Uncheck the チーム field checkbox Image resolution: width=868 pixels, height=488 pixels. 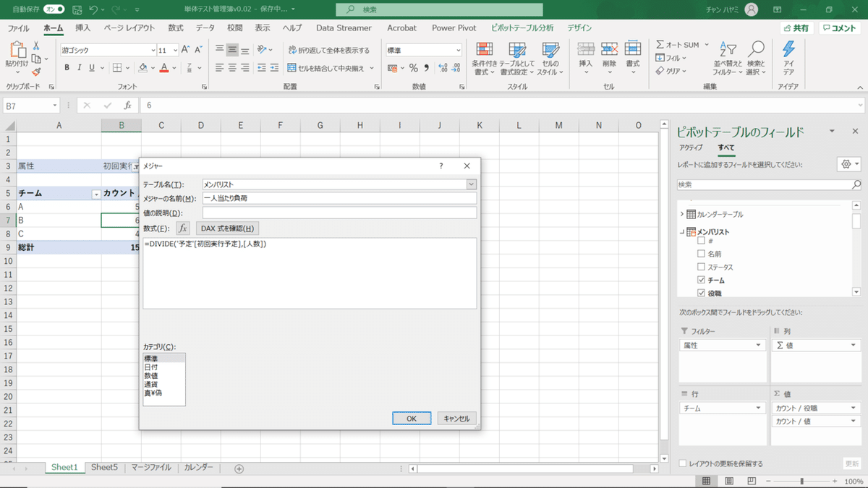pos(701,280)
